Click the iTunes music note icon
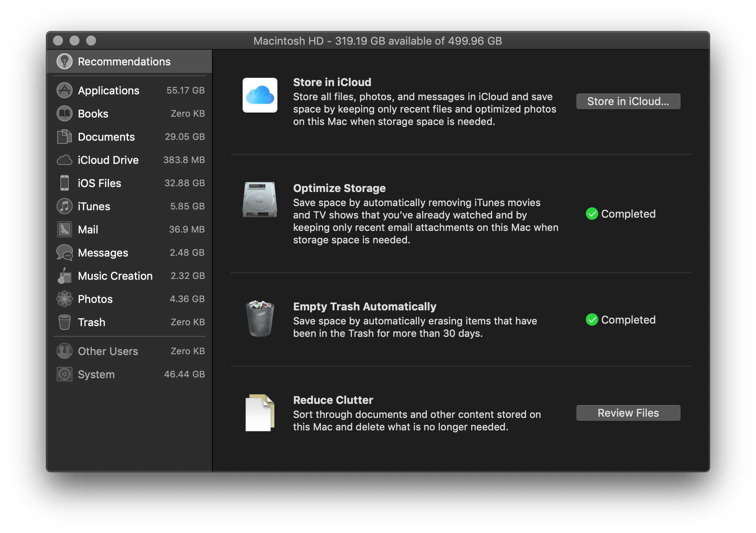 (x=65, y=206)
